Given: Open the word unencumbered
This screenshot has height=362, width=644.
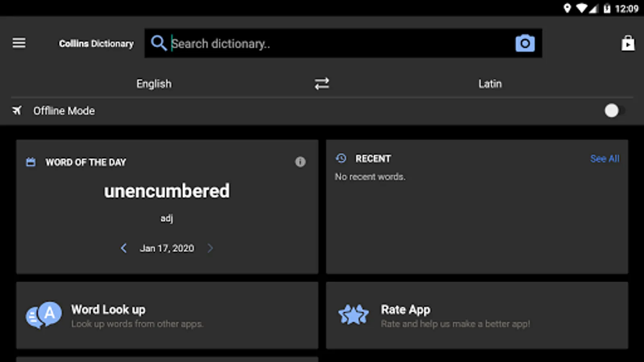Looking at the screenshot, I should click(x=167, y=191).
